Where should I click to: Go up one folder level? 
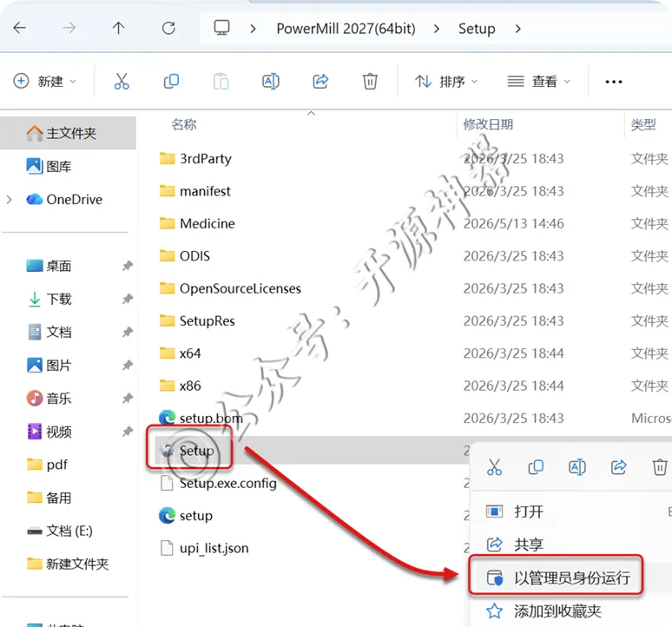point(119,29)
